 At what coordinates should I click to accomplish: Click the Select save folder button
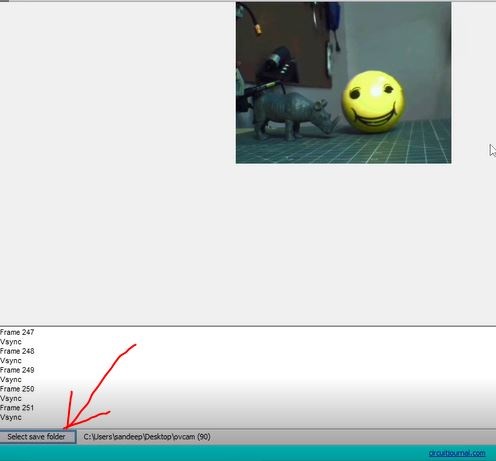tap(38, 437)
